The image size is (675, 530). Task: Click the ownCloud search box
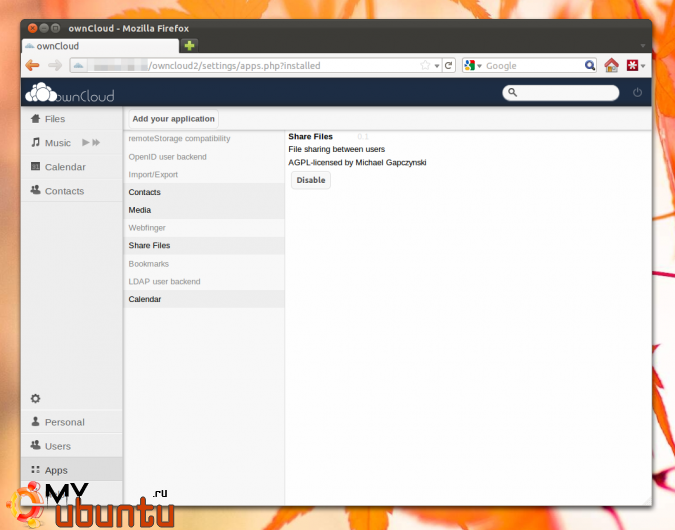pos(560,92)
